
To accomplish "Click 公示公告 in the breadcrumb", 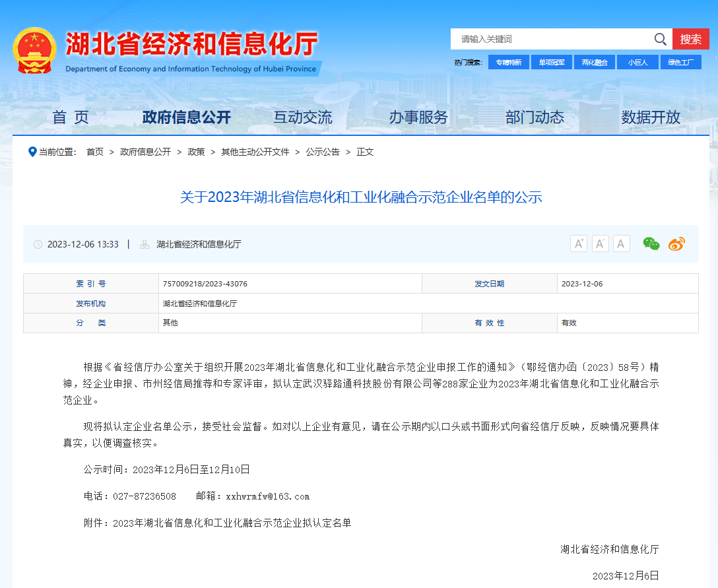I will [323, 152].
